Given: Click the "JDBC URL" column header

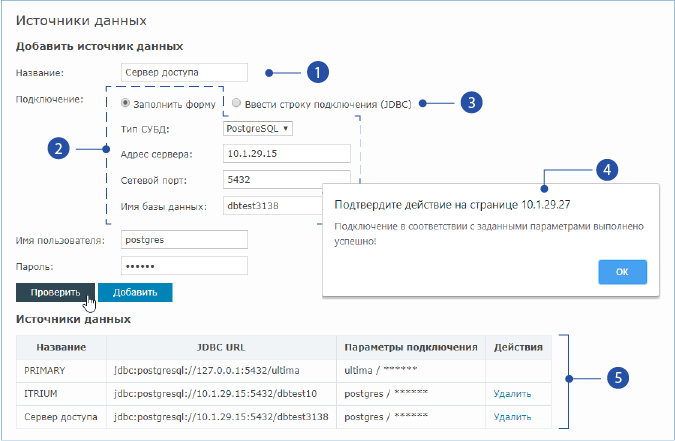Looking at the screenshot, I should (x=221, y=347).
